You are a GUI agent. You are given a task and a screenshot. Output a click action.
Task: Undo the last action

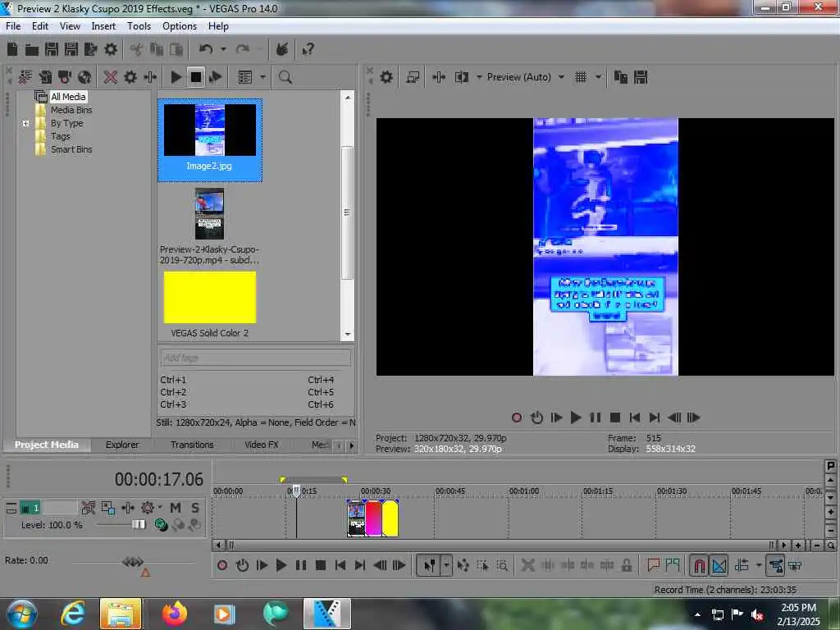(x=206, y=49)
